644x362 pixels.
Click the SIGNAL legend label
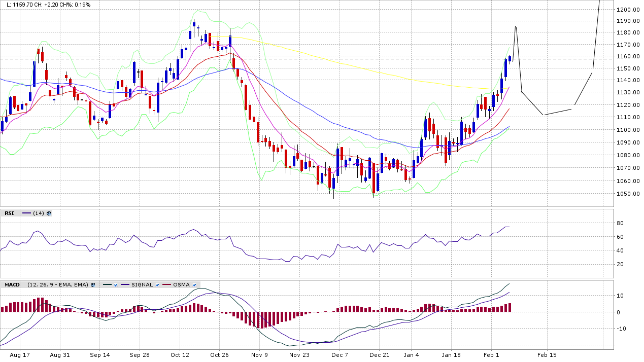142,285
